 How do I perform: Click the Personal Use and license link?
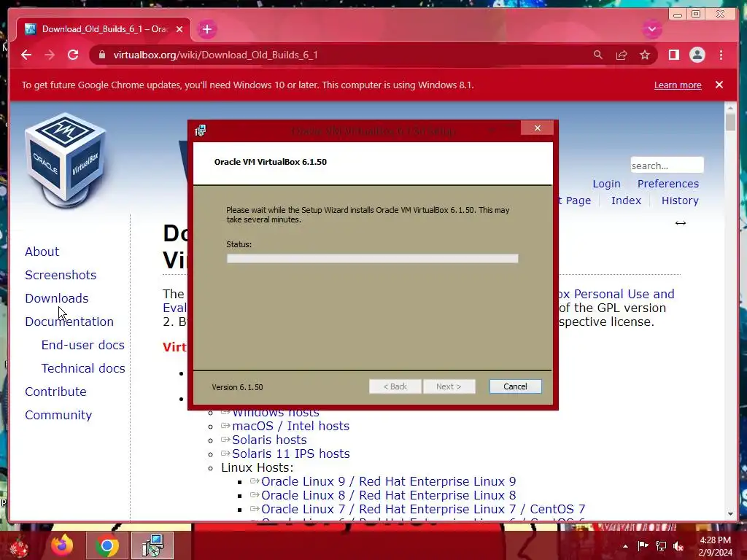[616, 294]
